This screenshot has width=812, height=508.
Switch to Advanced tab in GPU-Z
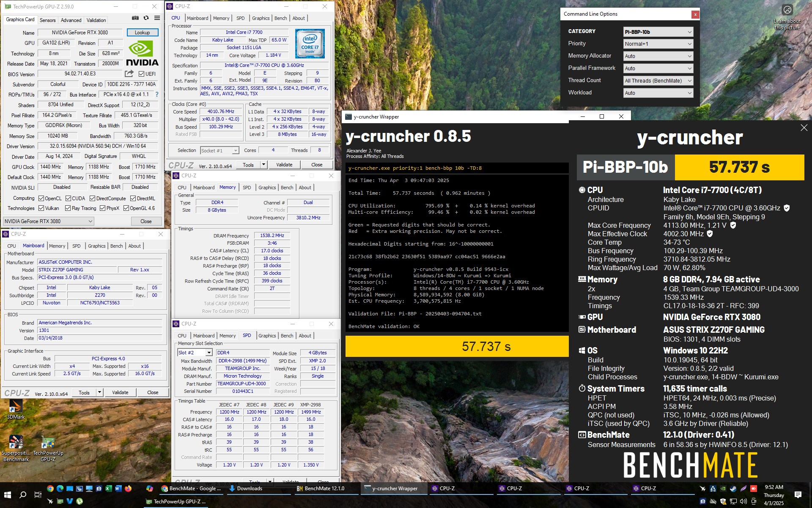point(71,20)
